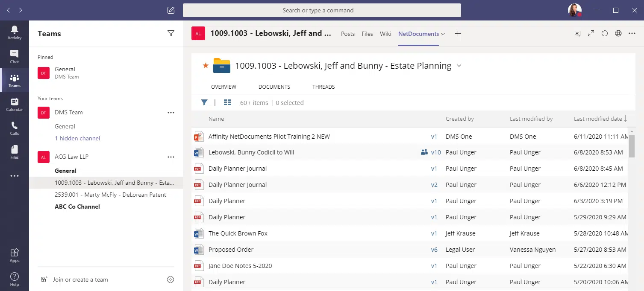
Task: Click Join or create a team
Action: coord(80,279)
